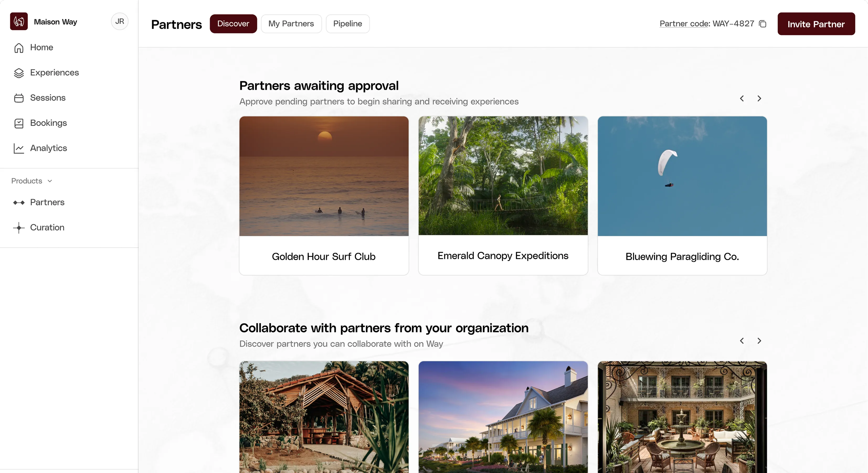Image resolution: width=868 pixels, height=473 pixels.
Task: Advance the awaiting approval carousel right
Action: click(759, 98)
